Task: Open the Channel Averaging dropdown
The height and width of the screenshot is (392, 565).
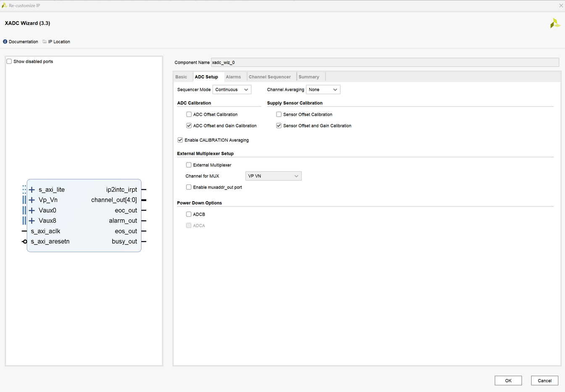Action: [x=323, y=89]
